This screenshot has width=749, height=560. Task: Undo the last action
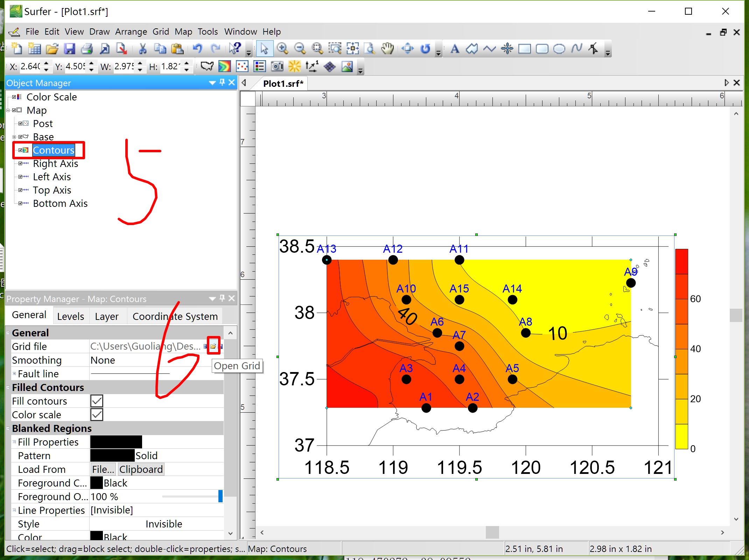point(198,49)
